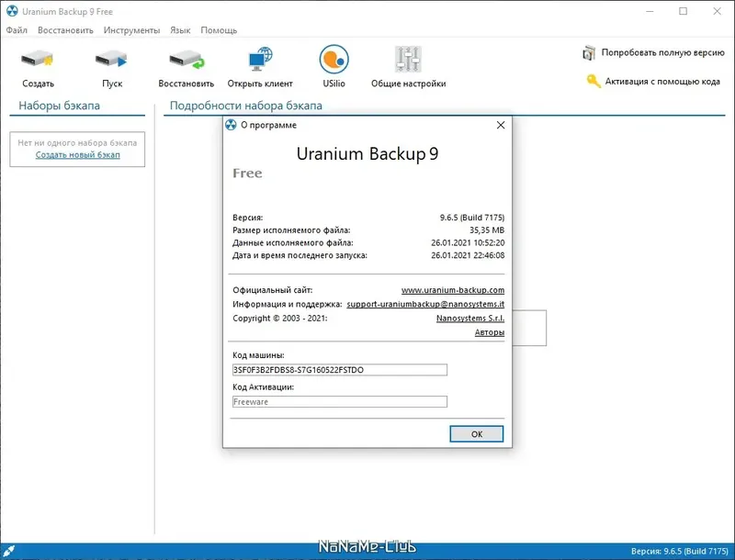Open the Помощь menu
The image size is (735, 560).
[x=219, y=30]
